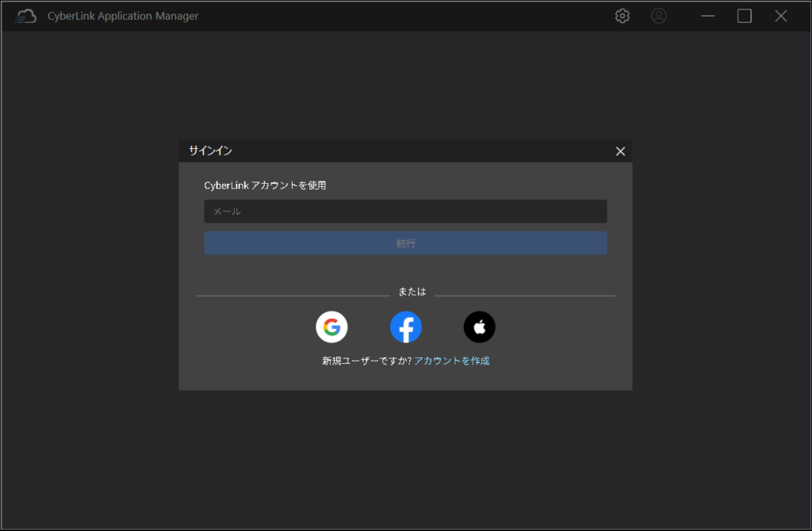812x531 pixels.
Task: Click the dark area below the sign-in dialog
Action: (x=406, y=460)
